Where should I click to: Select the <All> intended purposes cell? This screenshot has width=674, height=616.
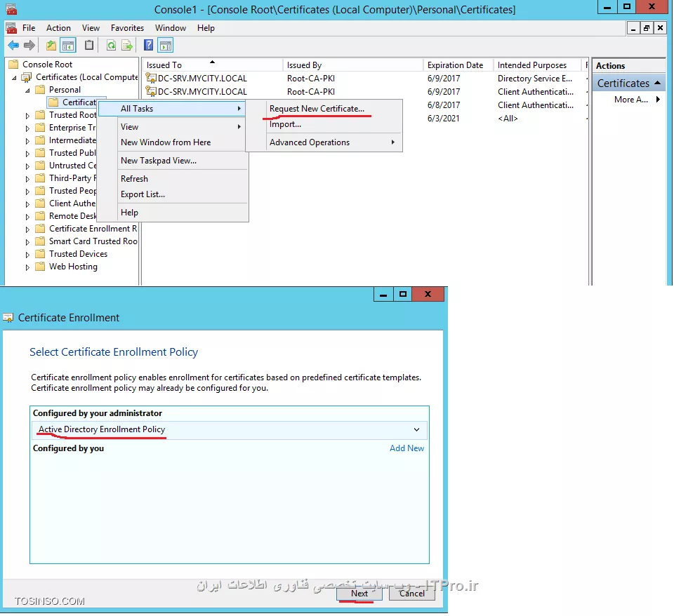[x=507, y=119]
